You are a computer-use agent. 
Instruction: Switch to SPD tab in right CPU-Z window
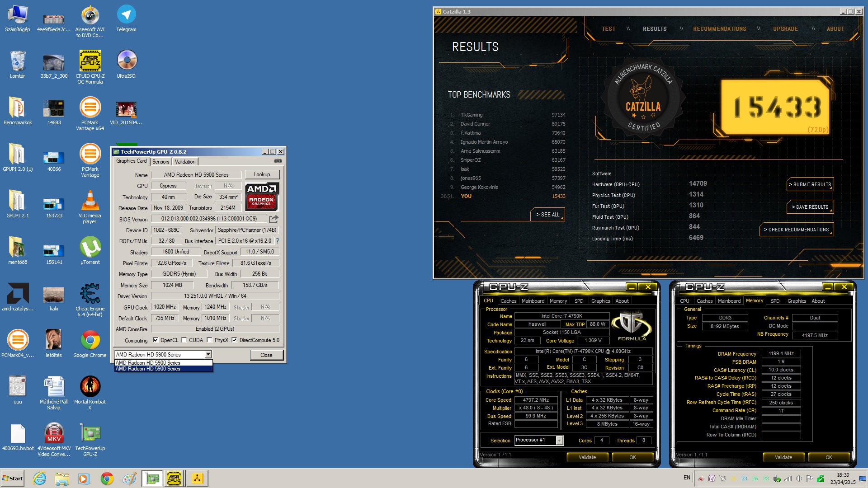point(775,301)
